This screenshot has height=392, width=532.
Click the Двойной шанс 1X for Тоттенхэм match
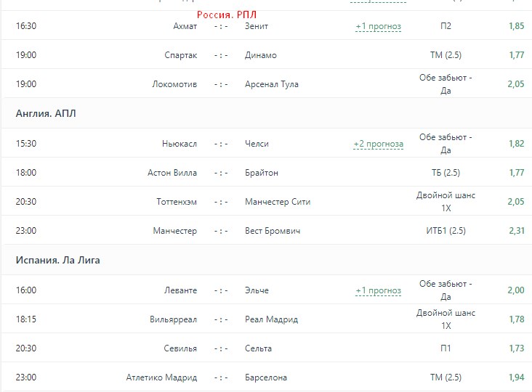click(446, 202)
